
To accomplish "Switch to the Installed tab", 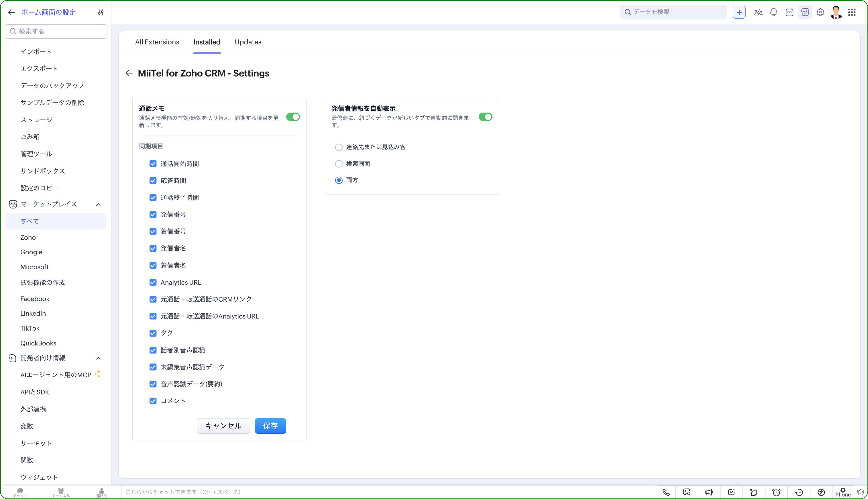I will pyautogui.click(x=207, y=42).
